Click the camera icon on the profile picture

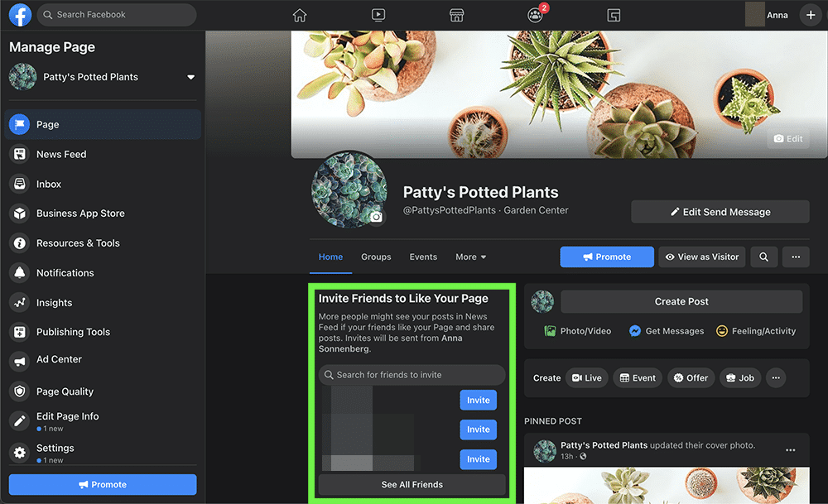point(377,217)
